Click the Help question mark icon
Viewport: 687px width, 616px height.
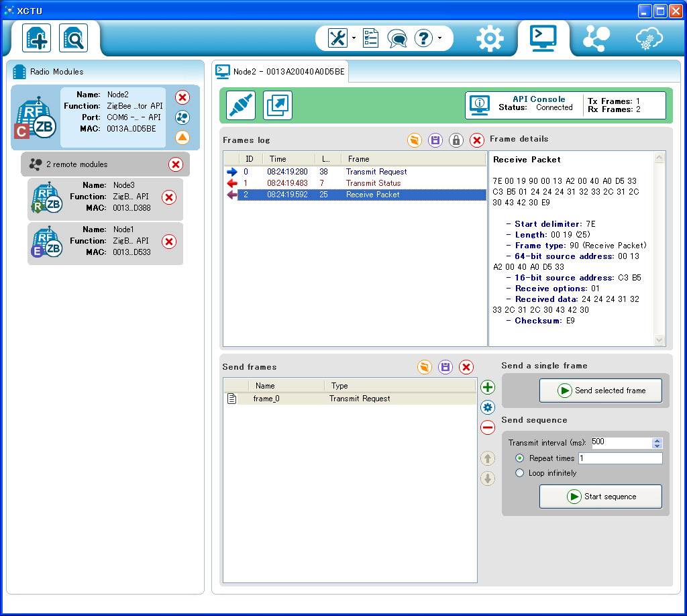click(x=424, y=38)
